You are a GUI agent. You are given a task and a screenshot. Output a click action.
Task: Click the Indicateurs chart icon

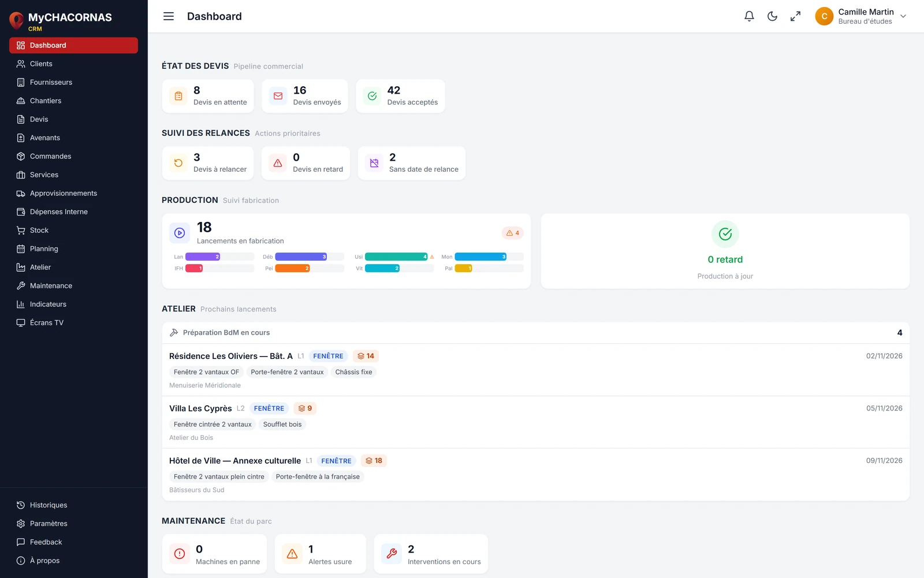(21, 304)
